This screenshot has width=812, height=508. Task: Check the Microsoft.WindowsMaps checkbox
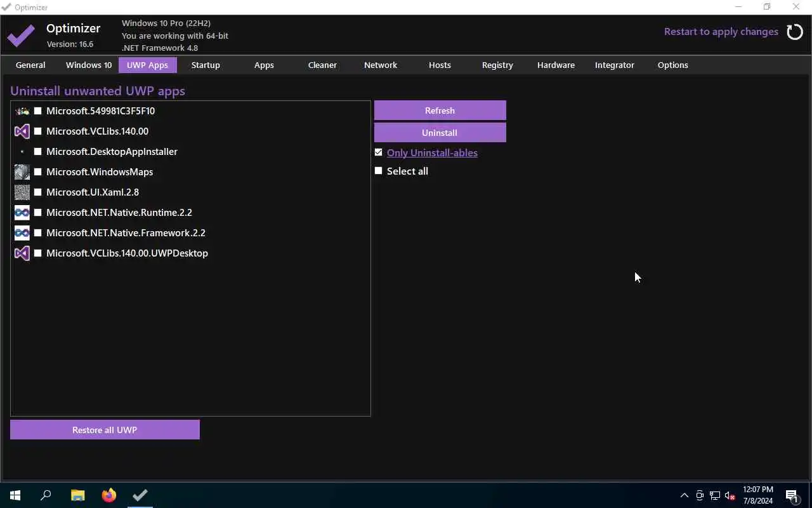click(x=38, y=172)
